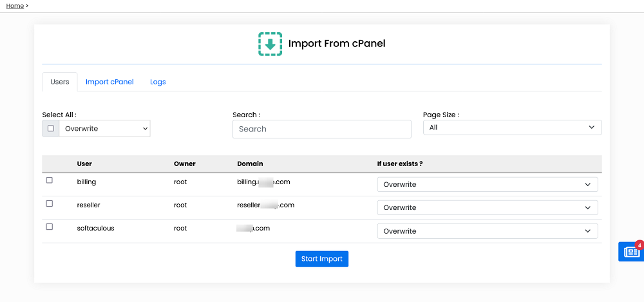
Task: Open the Select All Overwrite dropdown
Action: click(x=104, y=129)
